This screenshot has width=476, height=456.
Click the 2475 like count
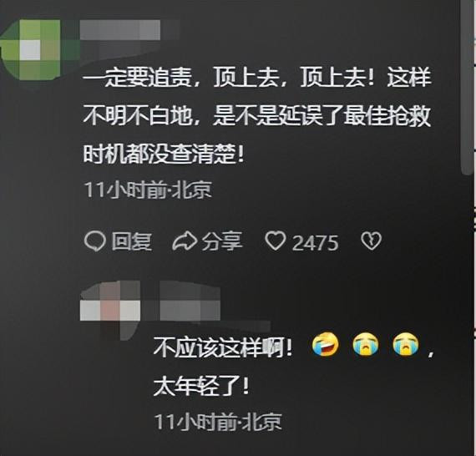[315, 243]
